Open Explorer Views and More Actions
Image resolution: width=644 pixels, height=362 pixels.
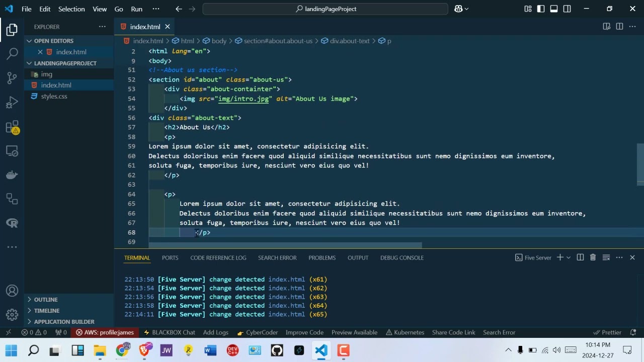click(102, 27)
